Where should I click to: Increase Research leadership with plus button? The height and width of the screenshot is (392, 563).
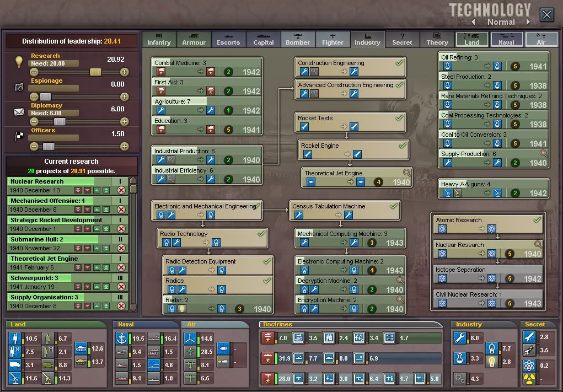[x=124, y=72]
